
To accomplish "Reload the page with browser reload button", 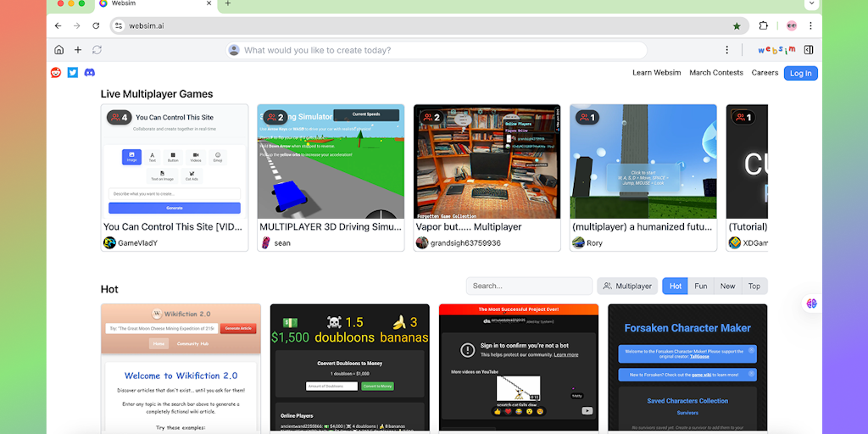I will tap(96, 25).
